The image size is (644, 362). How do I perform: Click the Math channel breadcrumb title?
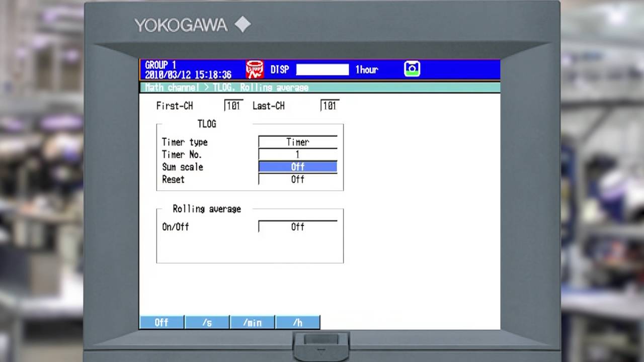pyautogui.click(x=226, y=87)
